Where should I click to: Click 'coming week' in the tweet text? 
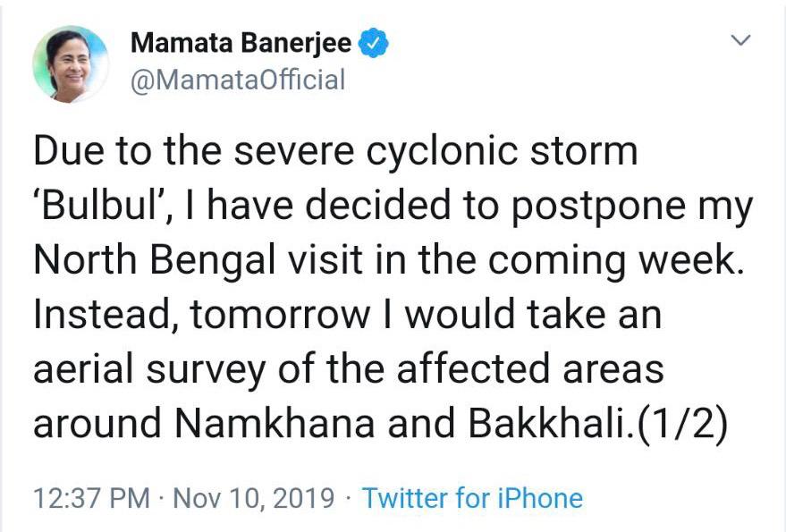[x=616, y=260]
